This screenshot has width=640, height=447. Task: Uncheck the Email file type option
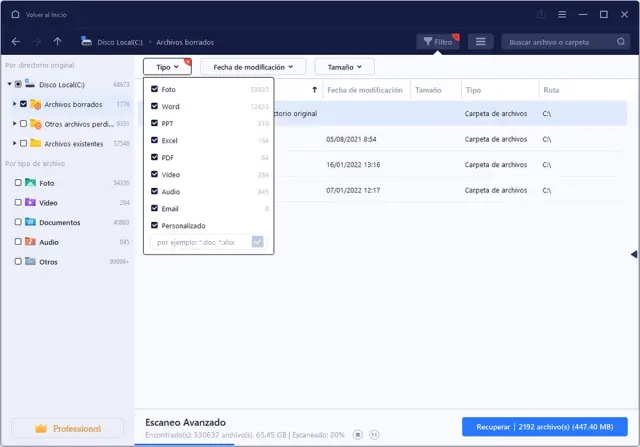[x=154, y=208]
